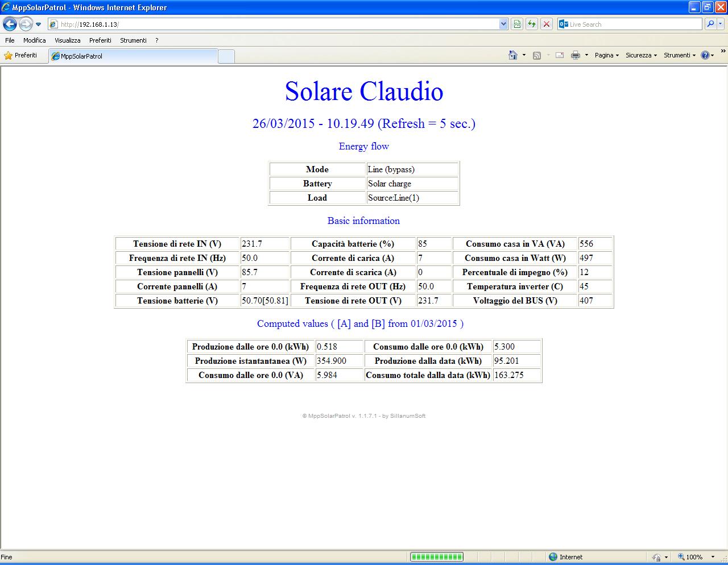This screenshot has height=565, width=728.
Task: Expand the Print options dropdown arrow
Action: (586, 55)
